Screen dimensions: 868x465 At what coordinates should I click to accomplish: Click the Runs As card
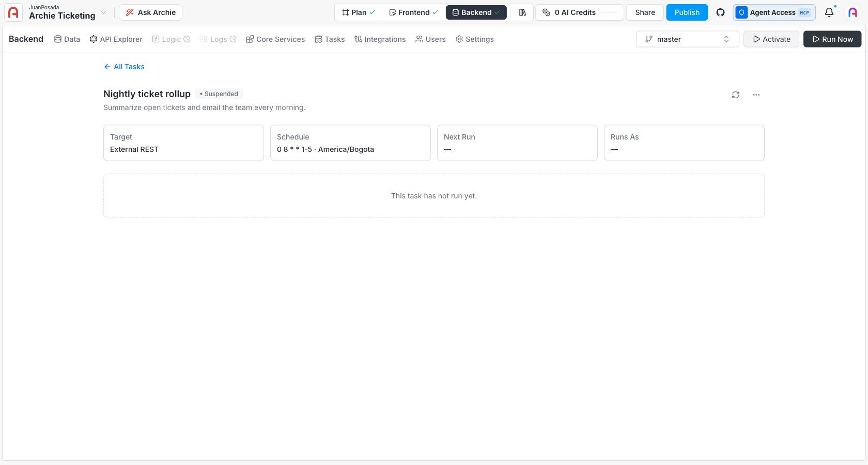click(684, 143)
